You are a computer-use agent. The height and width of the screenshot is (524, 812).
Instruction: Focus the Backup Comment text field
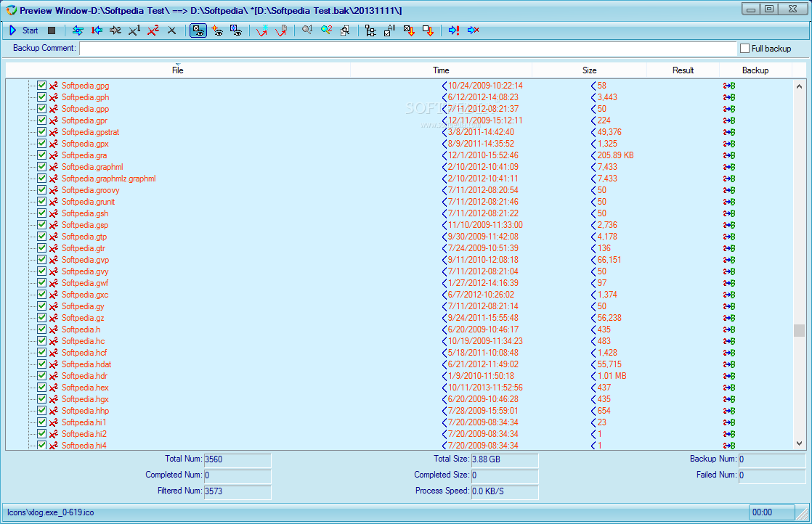tap(408, 48)
